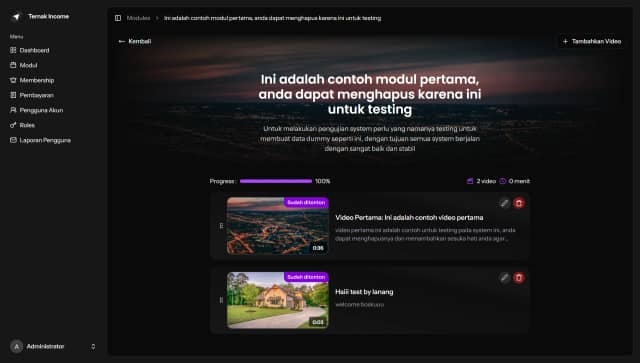640x363 pixels.
Task: Click the Membership crown icon
Action: click(13, 80)
